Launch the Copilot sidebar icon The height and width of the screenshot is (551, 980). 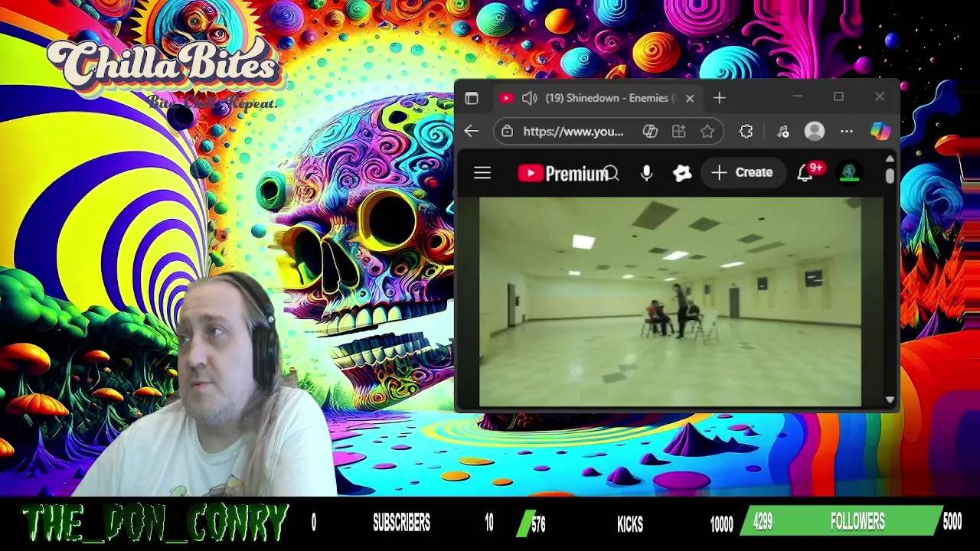pos(880,132)
